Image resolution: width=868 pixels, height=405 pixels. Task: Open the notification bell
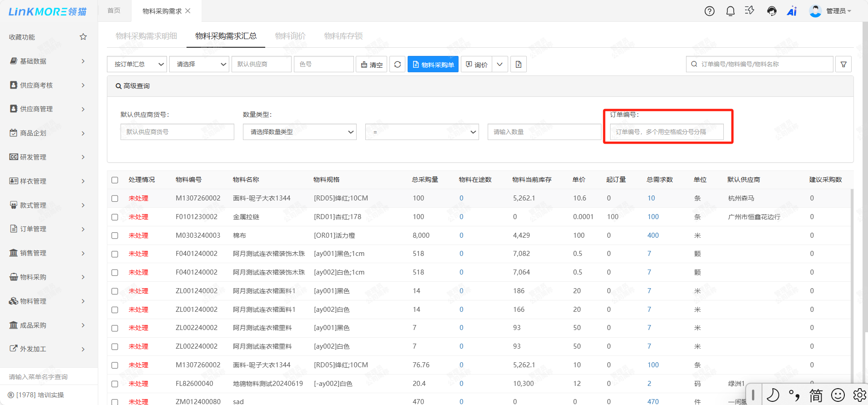pyautogui.click(x=730, y=11)
